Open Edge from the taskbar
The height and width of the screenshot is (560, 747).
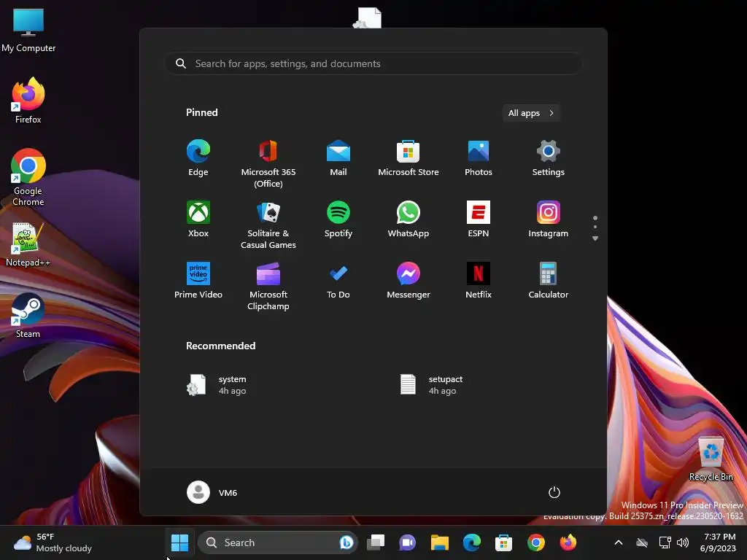point(472,542)
